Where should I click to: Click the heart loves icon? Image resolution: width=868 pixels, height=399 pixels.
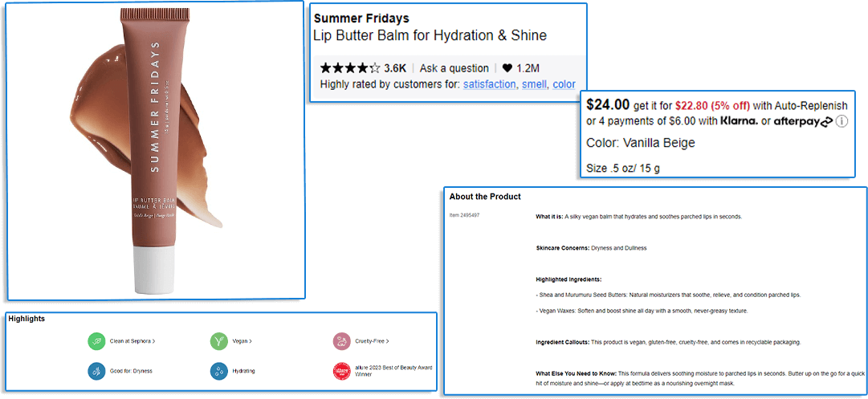point(507,68)
